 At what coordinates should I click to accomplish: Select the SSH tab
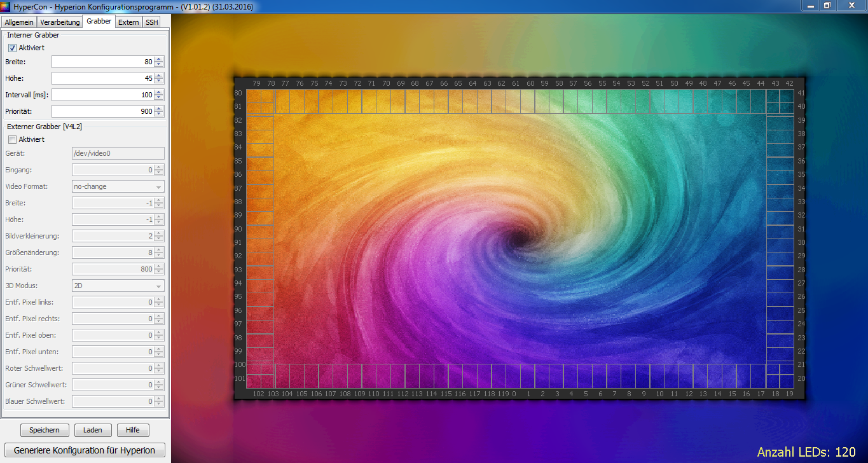[151, 22]
